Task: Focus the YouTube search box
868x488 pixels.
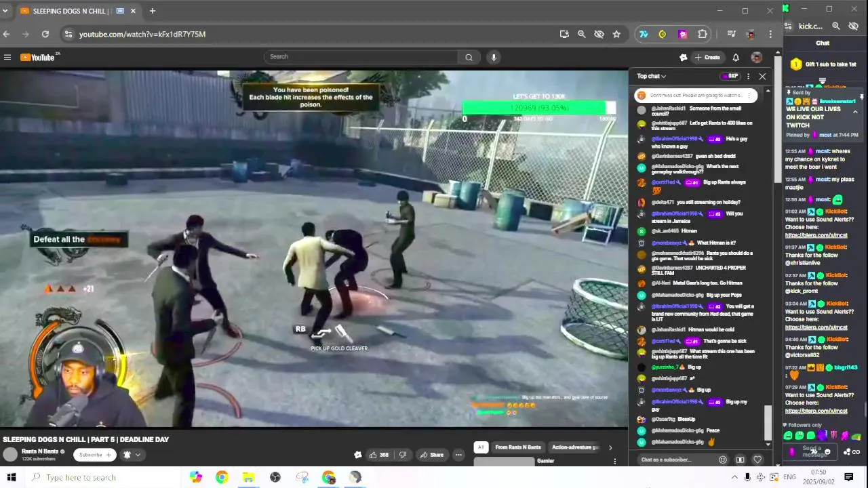Action: [x=361, y=57]
